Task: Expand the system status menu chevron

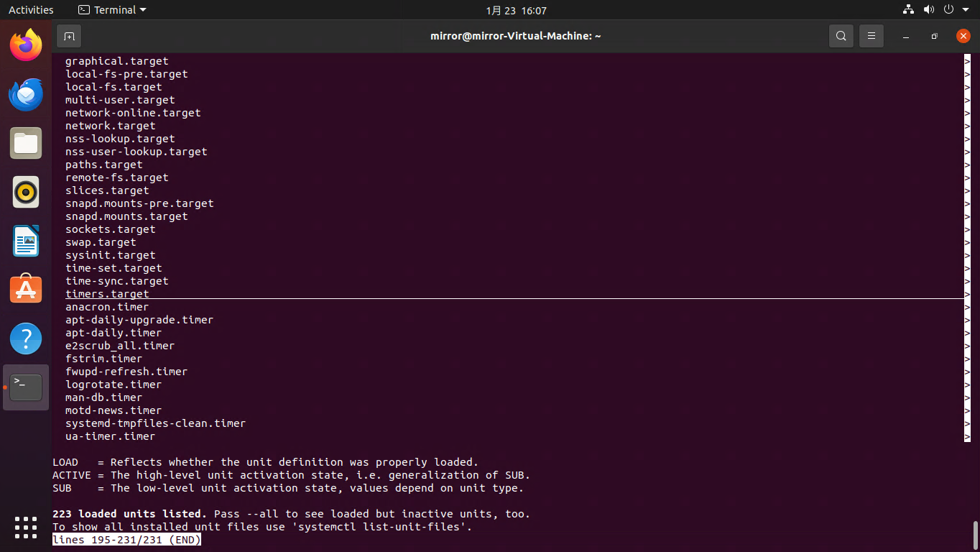Action: (x=966, y=9)
